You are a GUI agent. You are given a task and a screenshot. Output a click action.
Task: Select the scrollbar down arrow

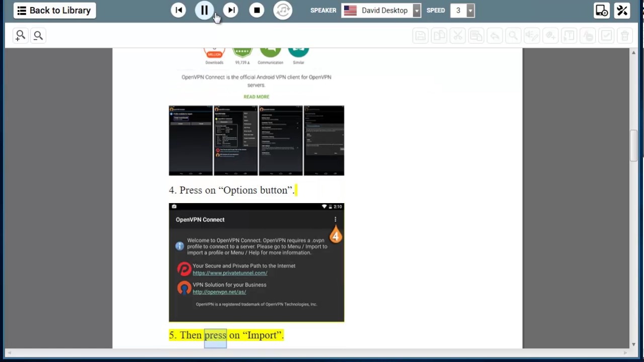[x=633, y=344]
